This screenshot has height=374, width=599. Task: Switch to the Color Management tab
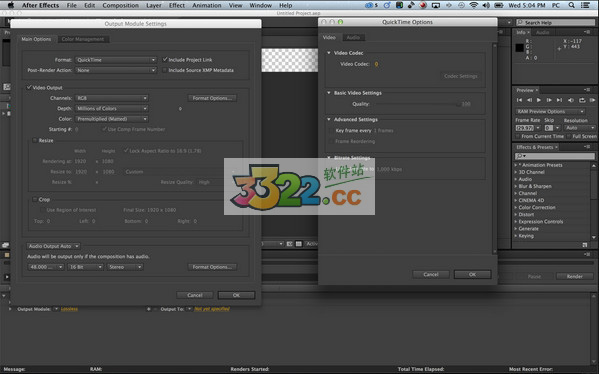click(83, 39)
